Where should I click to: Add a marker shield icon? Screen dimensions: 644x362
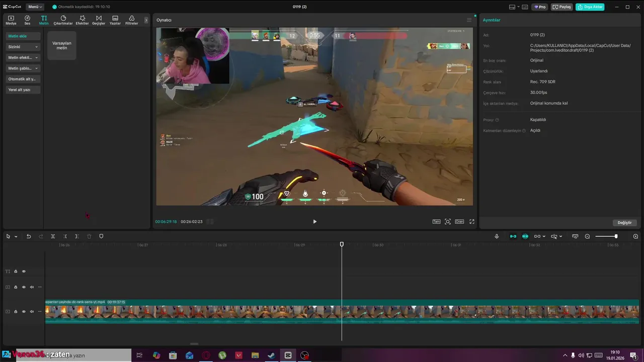[x=101, y=236]
